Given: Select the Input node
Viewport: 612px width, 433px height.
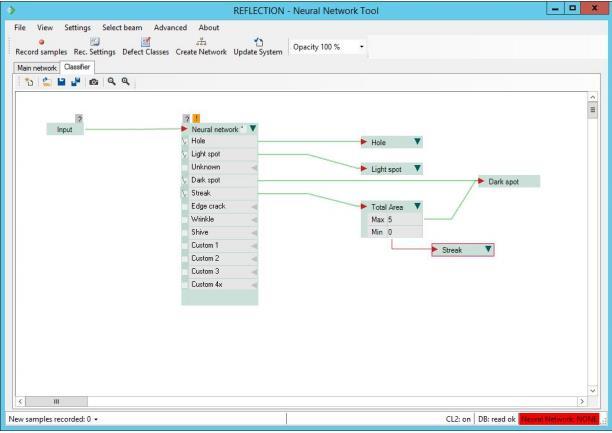Looking at the screenshot, I should click(65, 130).
